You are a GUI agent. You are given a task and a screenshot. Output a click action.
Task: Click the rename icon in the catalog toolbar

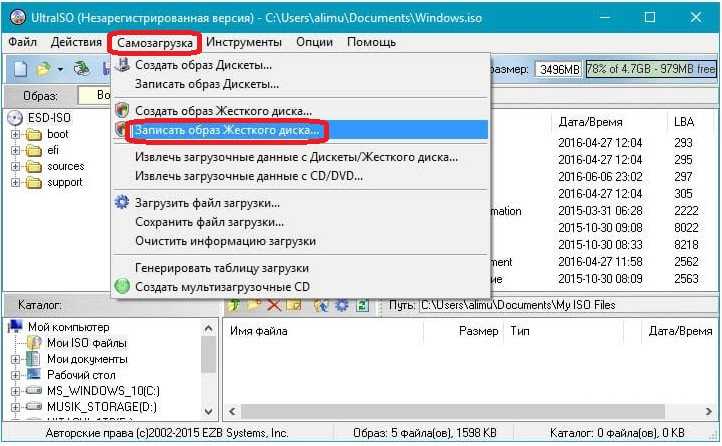point(294,305)
